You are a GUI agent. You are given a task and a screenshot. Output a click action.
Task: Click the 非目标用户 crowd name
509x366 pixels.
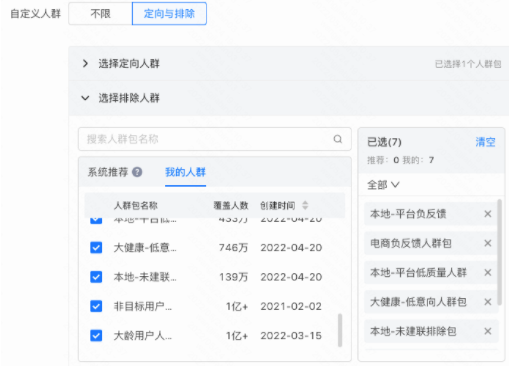[x=143, y=306]
